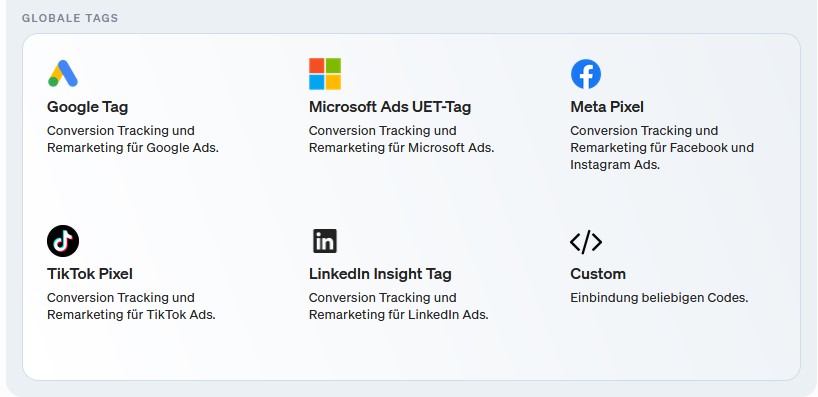Click Google Ads remarketing description text
This screenshot has width=818, height=397.
(133, 139)
